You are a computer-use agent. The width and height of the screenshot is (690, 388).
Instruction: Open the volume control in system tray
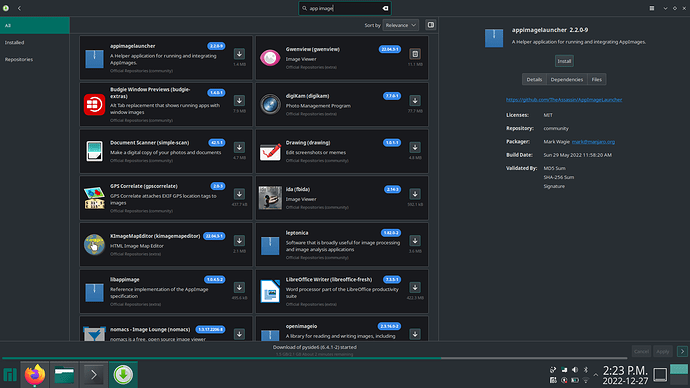coord(575,370)
